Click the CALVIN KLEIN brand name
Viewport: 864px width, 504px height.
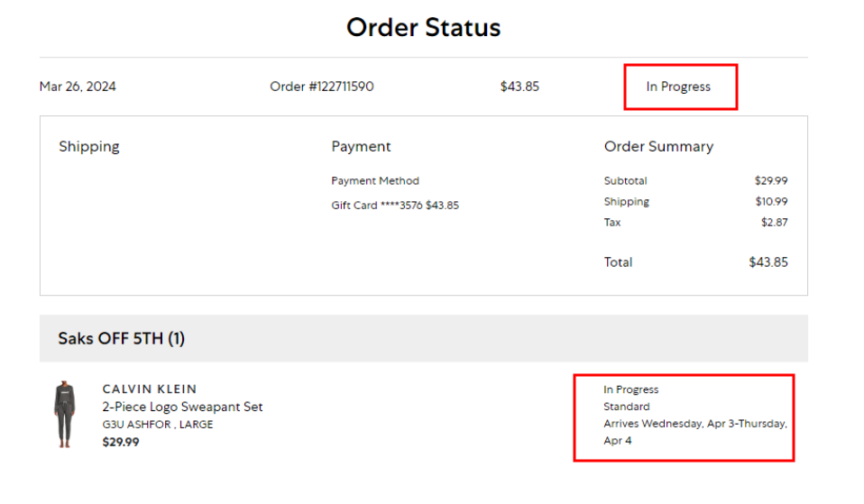[150, 389]
